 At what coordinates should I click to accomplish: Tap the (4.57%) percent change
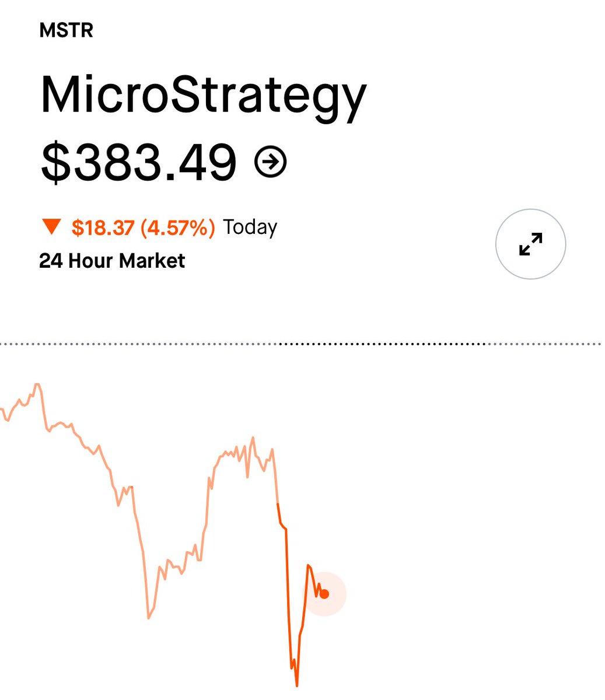178,227
